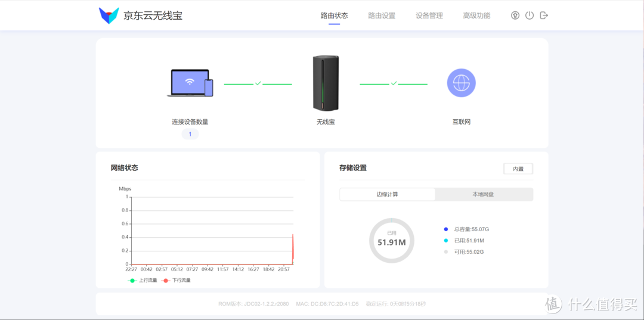644x320 pixels.
Task: Click check mark between router and internet
Action: [x=394, y=83]
